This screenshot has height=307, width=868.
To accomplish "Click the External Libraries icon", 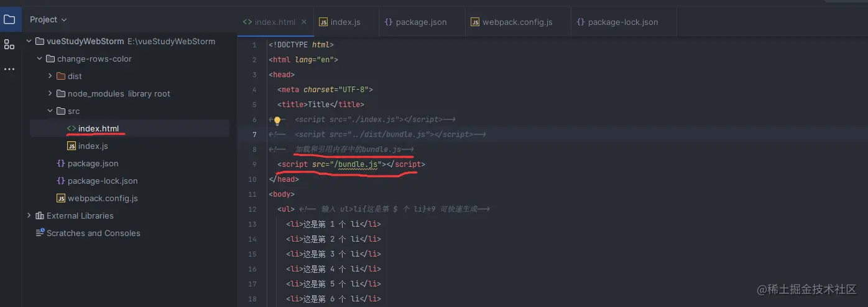I will [40, 215].
